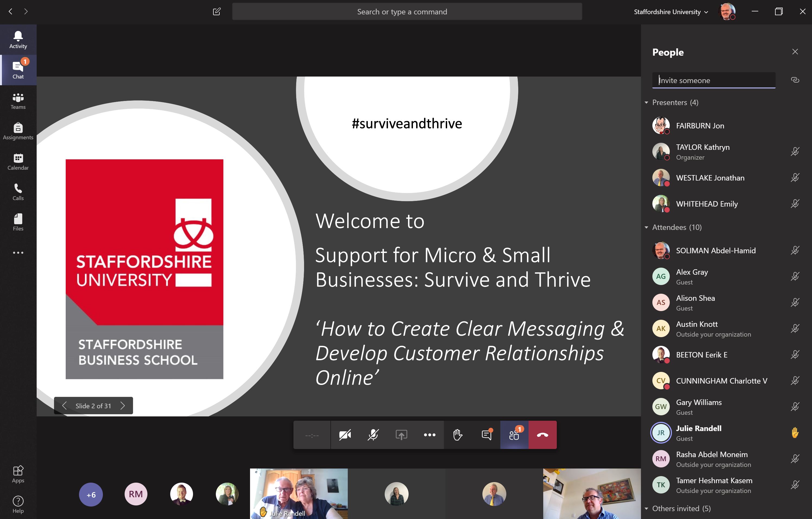Show more apps via sidebar ellipsis
This screenshot has width=812, height=519.
click(x=18, y=253)
